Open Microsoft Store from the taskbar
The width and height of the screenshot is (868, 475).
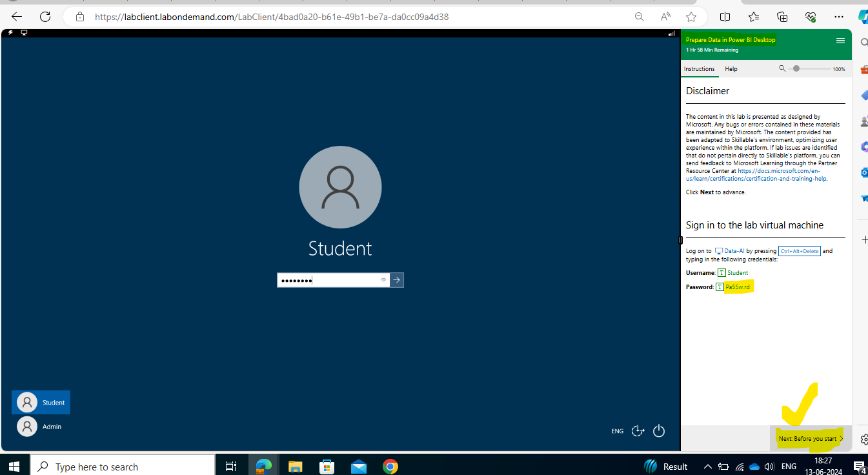(x=327, y=466)
